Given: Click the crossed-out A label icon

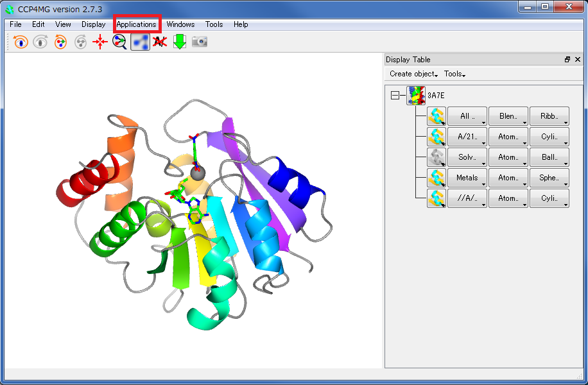Looking at the screenshot, I should coord(160,42).
